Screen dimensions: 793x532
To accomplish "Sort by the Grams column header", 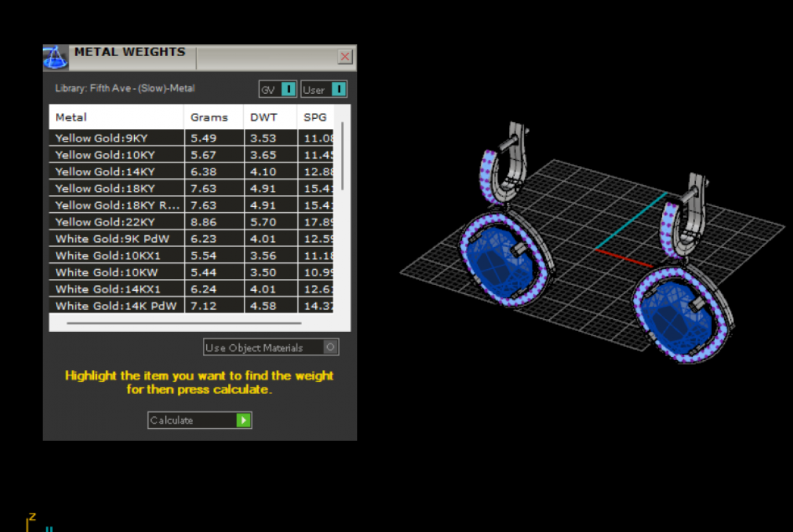I will click(209, 118).
